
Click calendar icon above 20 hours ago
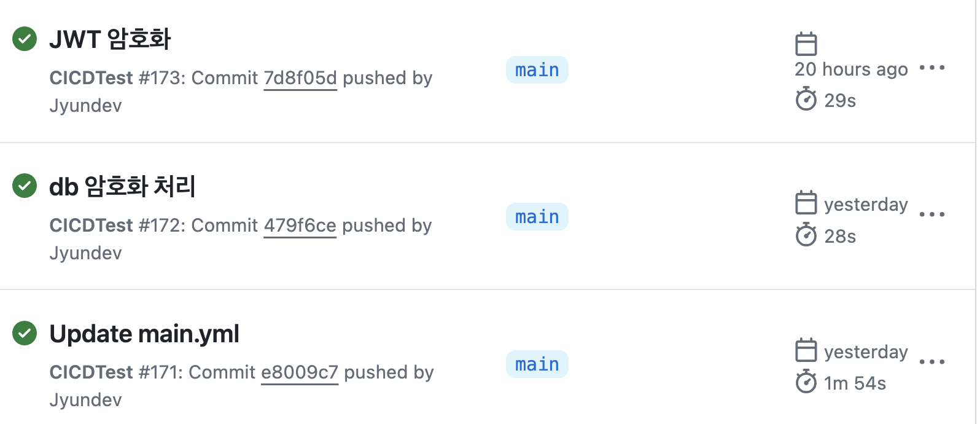pos(806,44)
